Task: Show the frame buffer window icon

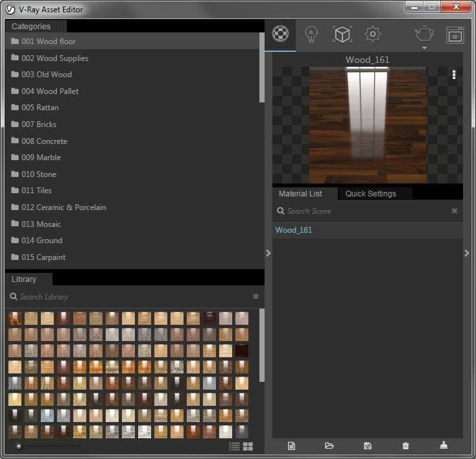Action: click(455, 35)
